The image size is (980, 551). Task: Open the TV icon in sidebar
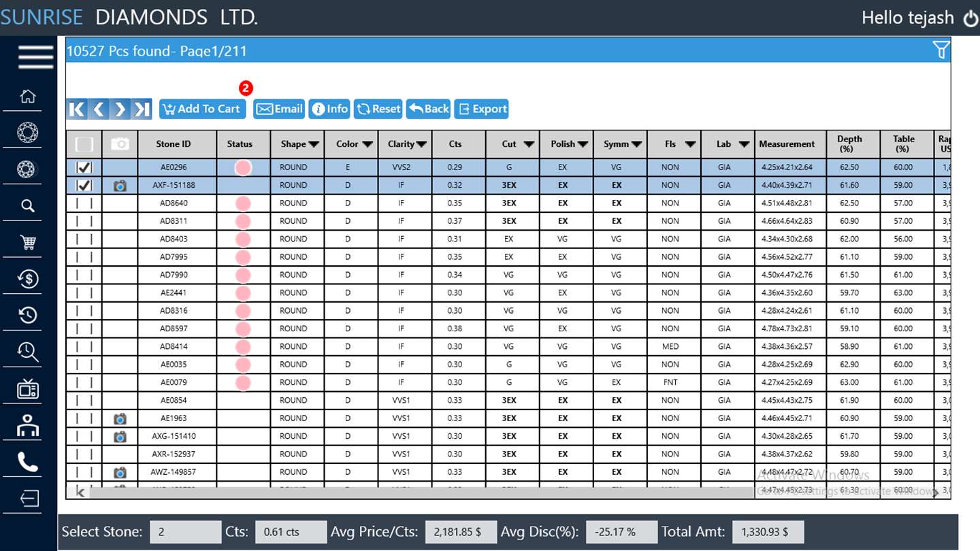point(28,389)
